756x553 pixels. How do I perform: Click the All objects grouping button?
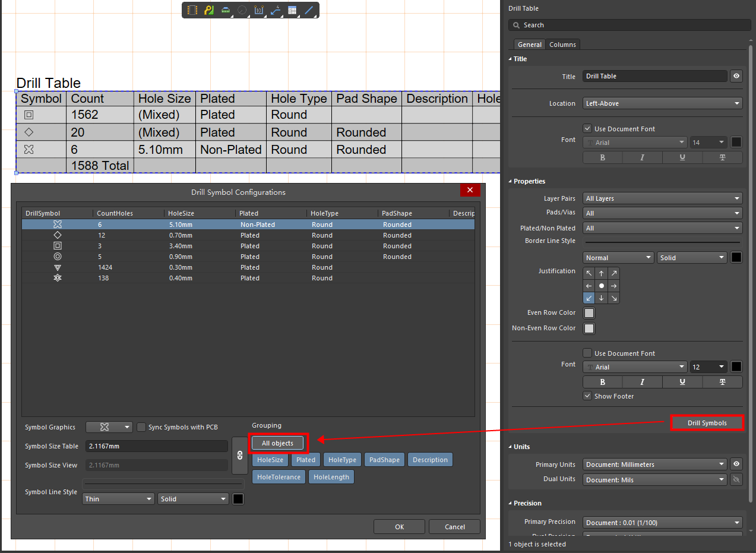(x=277, y=443)
